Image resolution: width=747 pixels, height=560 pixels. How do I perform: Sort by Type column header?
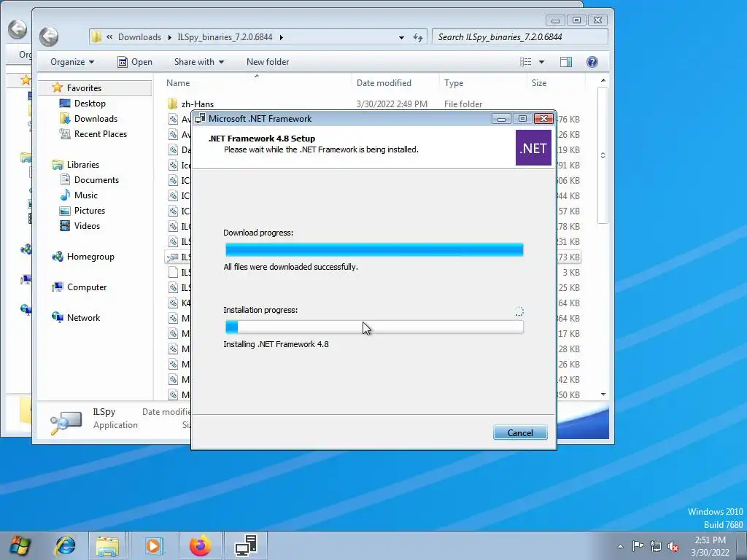pos(454,83)
